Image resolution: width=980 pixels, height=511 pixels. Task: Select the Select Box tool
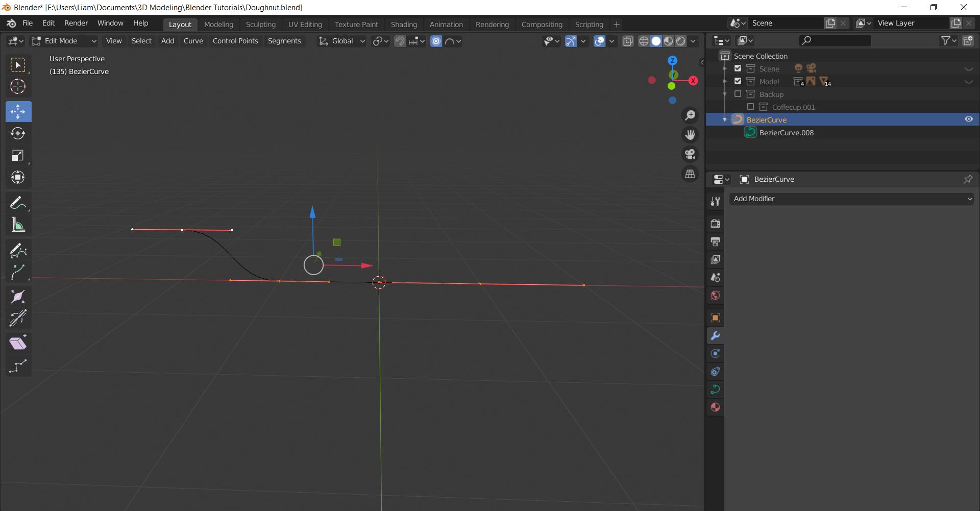click(x=18, y=65)
